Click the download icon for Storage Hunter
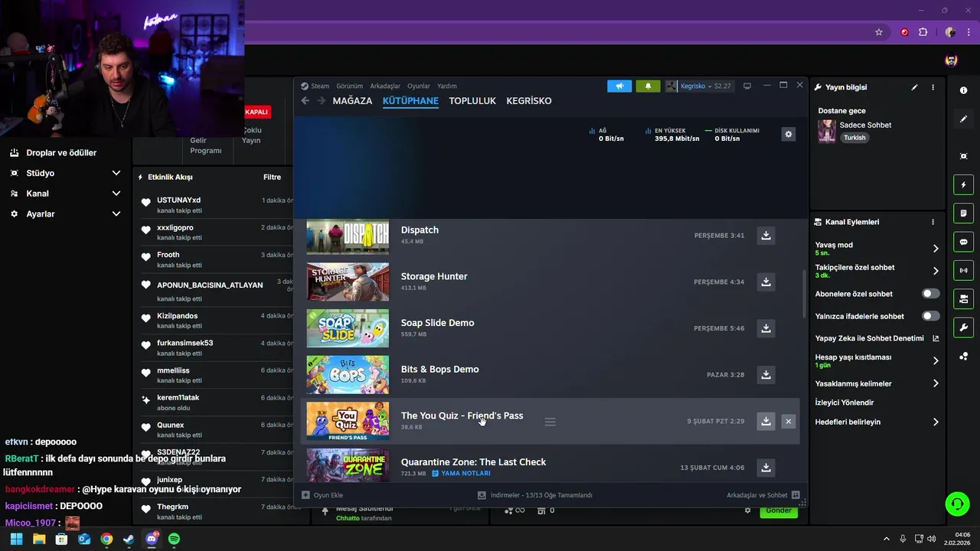The image size is (980, 551). point(766,282)
